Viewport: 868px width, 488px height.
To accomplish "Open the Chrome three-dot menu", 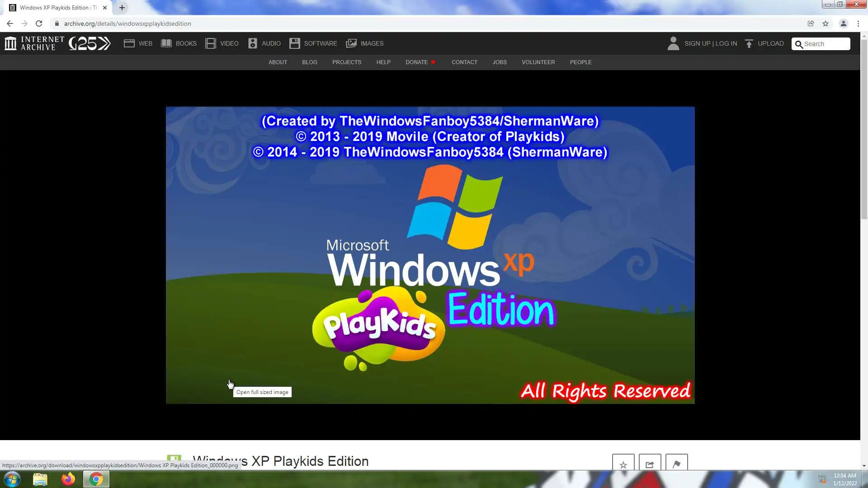I will pos(858,23).
